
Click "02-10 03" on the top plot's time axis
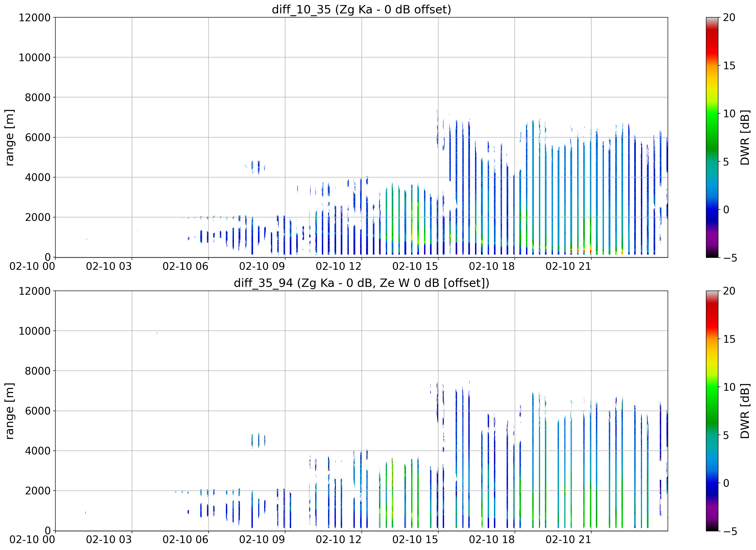click(x=109, y=266)
